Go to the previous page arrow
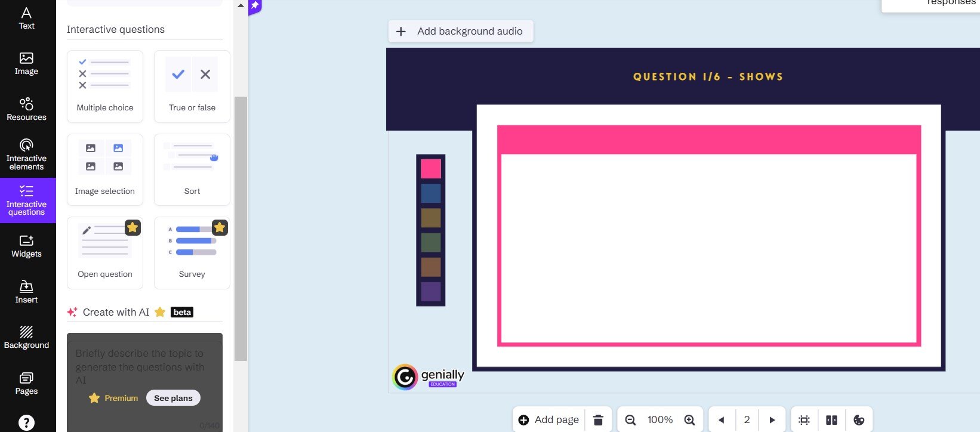This screenshot has width=980, height=432. (x=722, y=420)
